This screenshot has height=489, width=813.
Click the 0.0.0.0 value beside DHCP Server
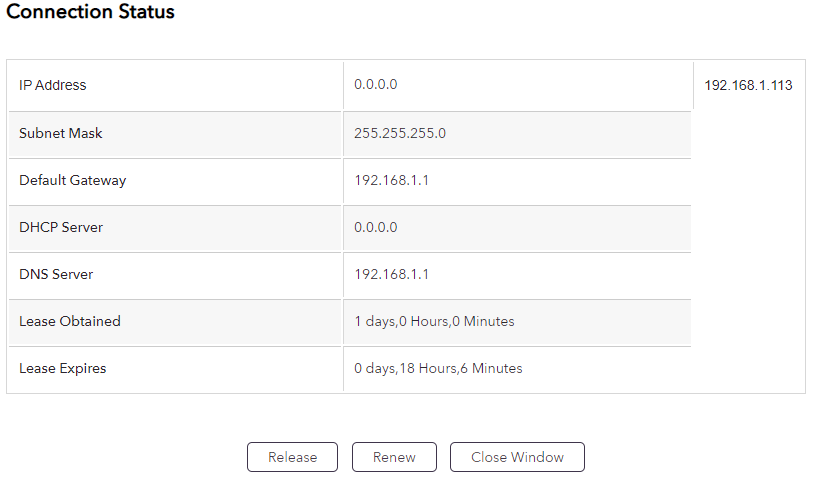(375, 227)
